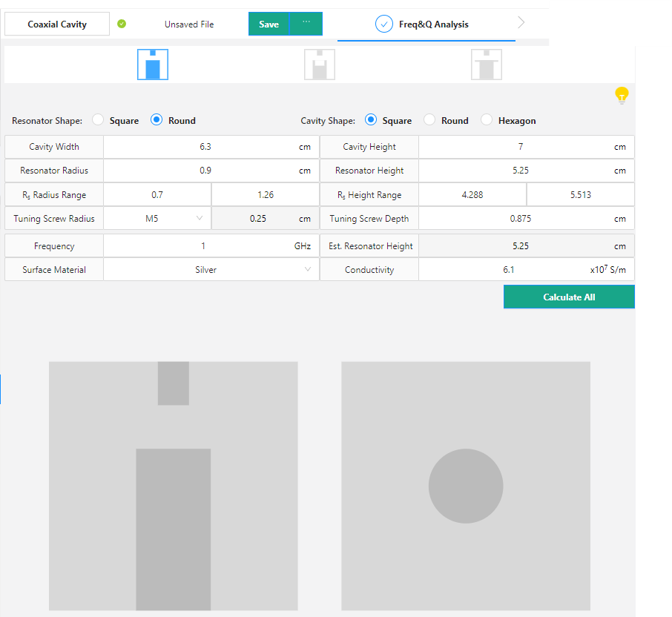Screen dimensions: 672x617
Task: Click the Cavity Height input field
Action: point(527,147)
